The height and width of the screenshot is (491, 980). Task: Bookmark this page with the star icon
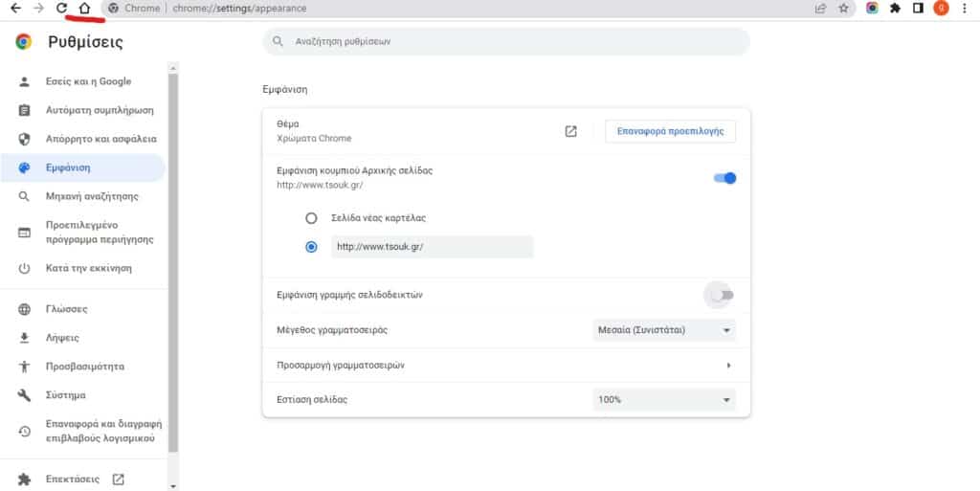pyautogui.click(x=843, y=9)
